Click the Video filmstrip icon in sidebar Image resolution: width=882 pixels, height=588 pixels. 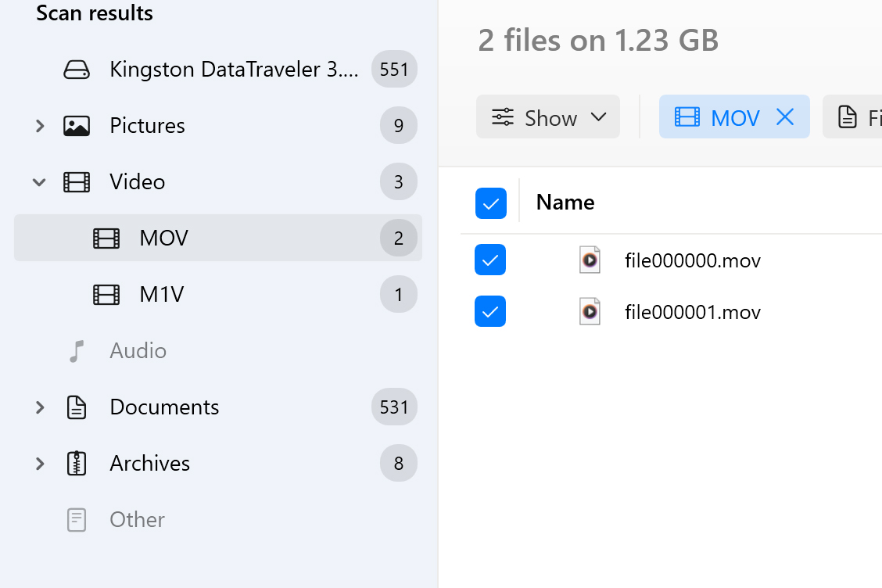77,182
